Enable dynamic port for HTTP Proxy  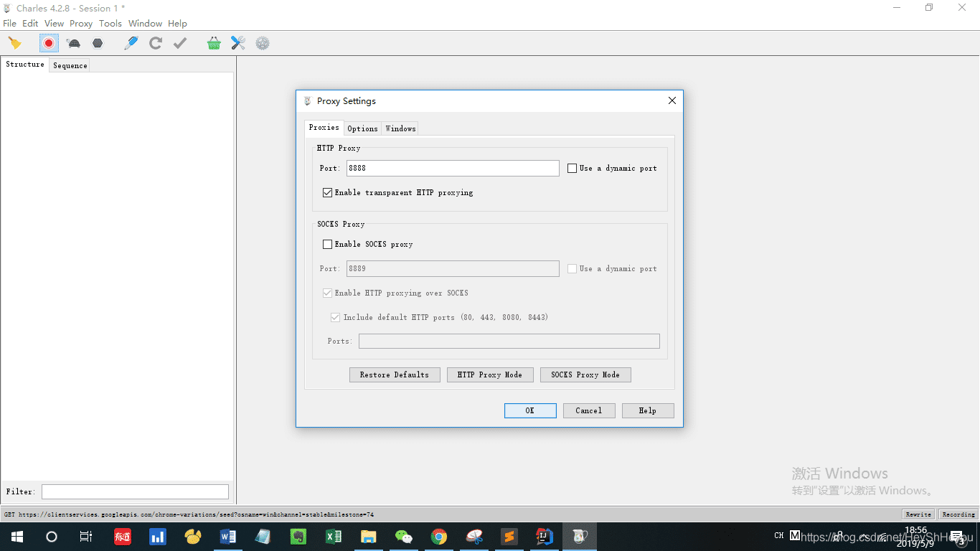click(572, 169)
